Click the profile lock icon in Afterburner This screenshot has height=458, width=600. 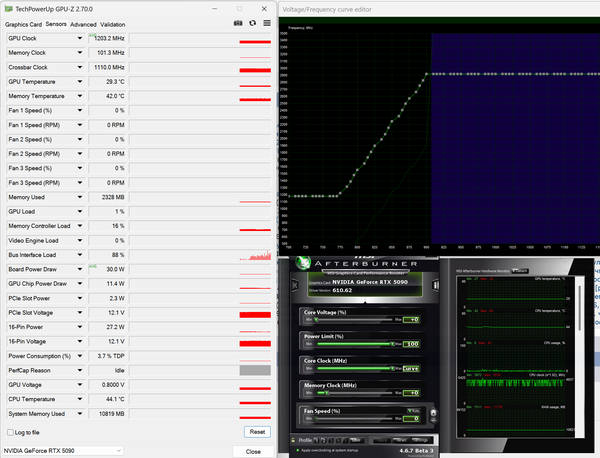[293, 440]
